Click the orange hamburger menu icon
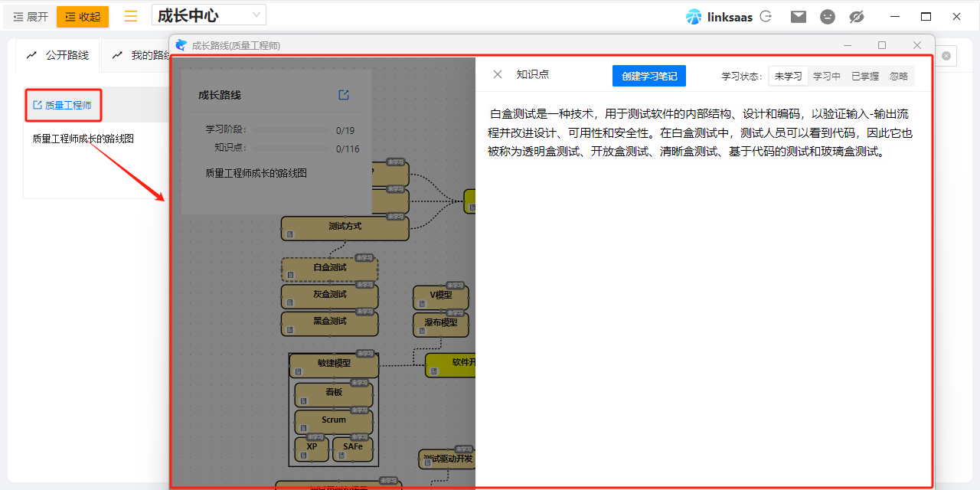 tap(131, 16)
